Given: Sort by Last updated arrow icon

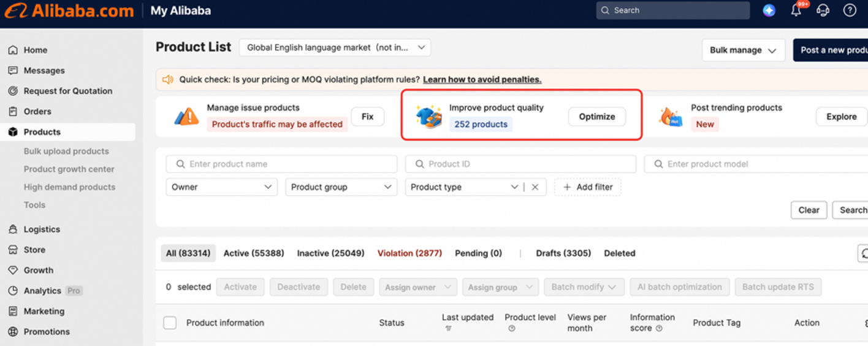Looking at the screenshot, I should coord(448,329).
